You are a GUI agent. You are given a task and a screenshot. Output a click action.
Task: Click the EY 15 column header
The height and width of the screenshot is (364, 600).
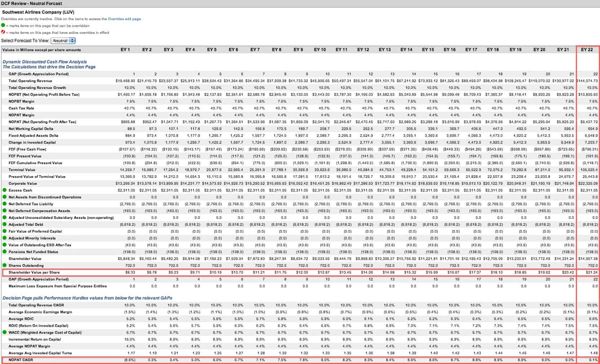[x=428, y=50]
